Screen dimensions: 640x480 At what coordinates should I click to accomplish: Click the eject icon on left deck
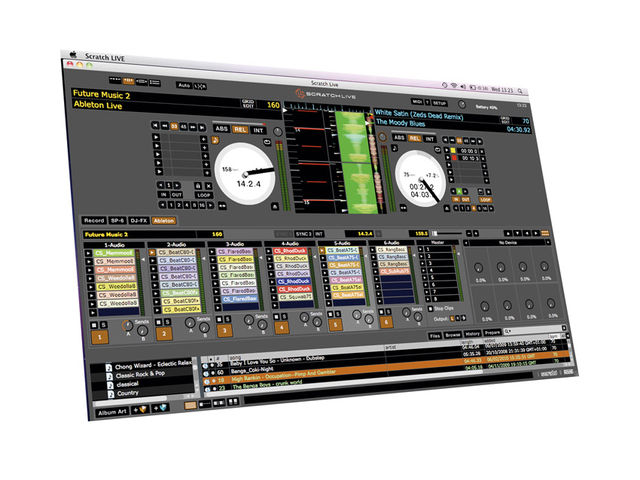click(276, 207)
